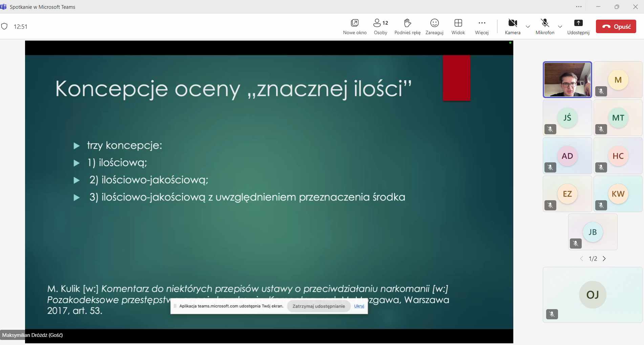Screen dimensions: 644x345
Task: Select participant HC tile
Action: pos(618,156)
